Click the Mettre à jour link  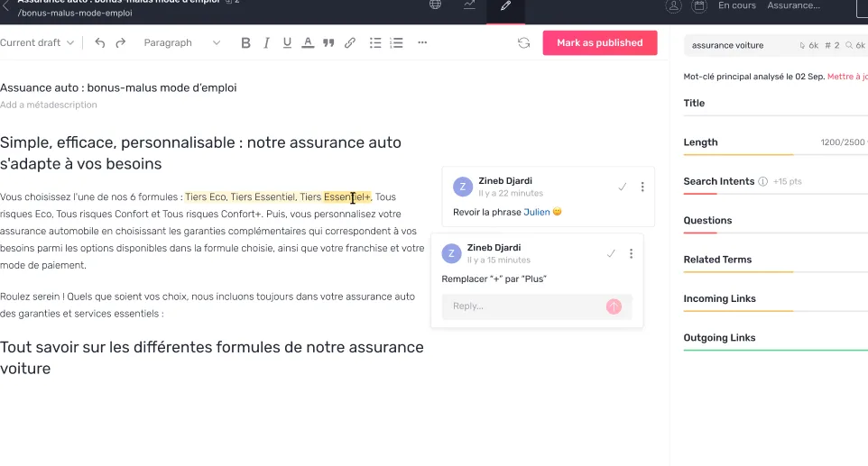(847, 77)
